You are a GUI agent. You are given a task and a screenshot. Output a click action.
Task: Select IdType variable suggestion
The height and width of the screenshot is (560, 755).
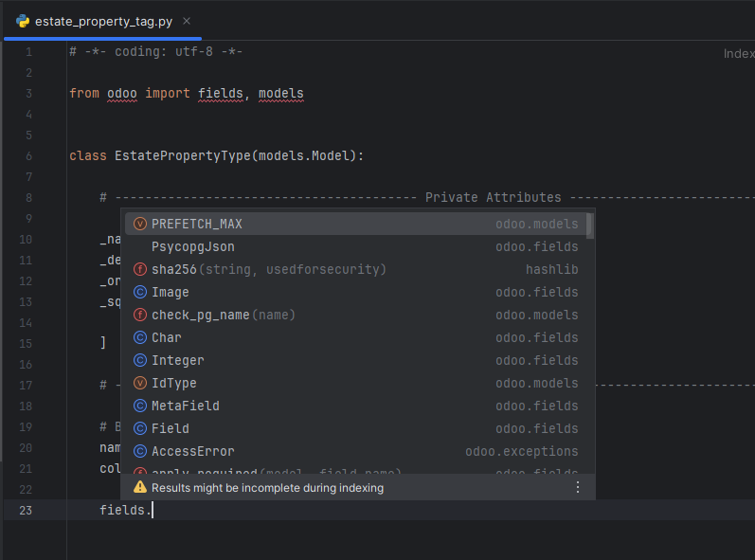(356, 383)
